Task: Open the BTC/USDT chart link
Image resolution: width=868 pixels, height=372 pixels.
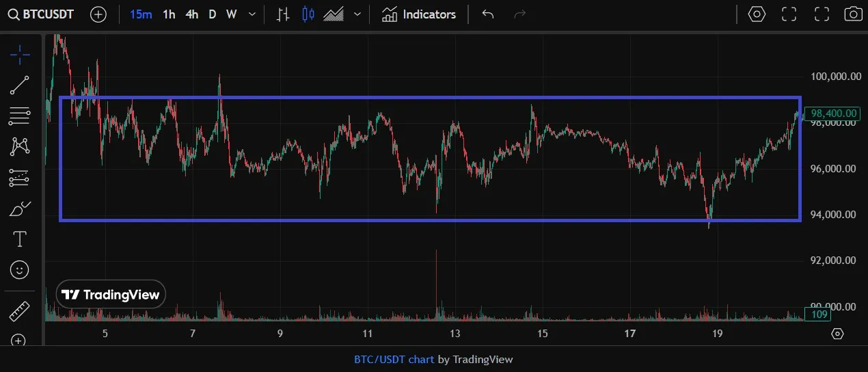Action: 394,359
